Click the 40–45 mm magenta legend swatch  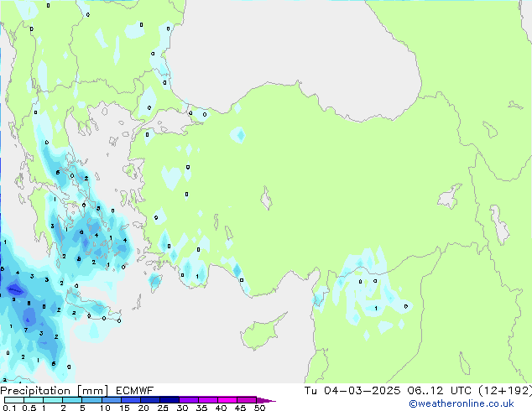click(x=227, y=400)
